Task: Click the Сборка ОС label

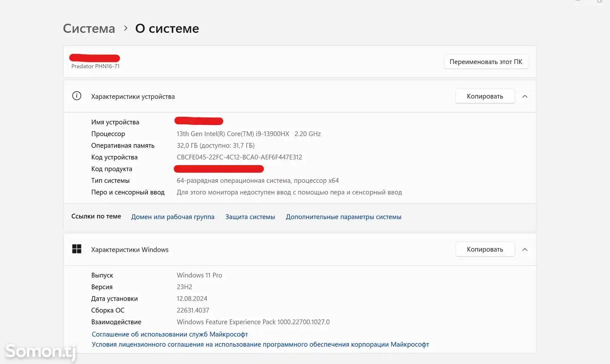Action: tap(108, 310)
